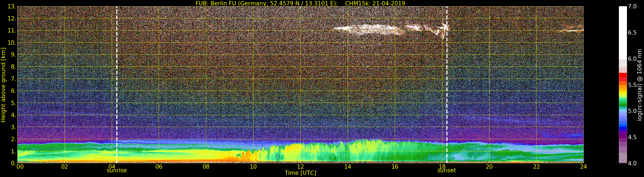Click the colorbar tick label '7.0'

(x=632, y=6)
